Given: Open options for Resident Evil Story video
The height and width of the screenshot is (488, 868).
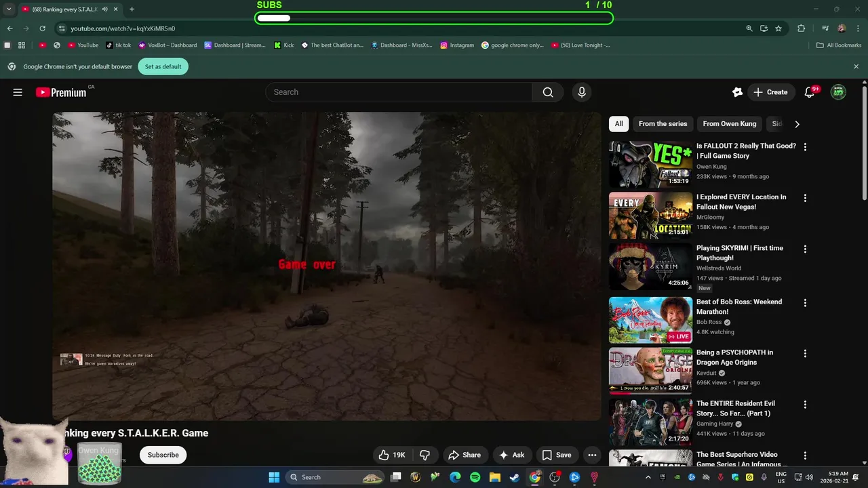Looking at the screenshot, I should [805, 404].
